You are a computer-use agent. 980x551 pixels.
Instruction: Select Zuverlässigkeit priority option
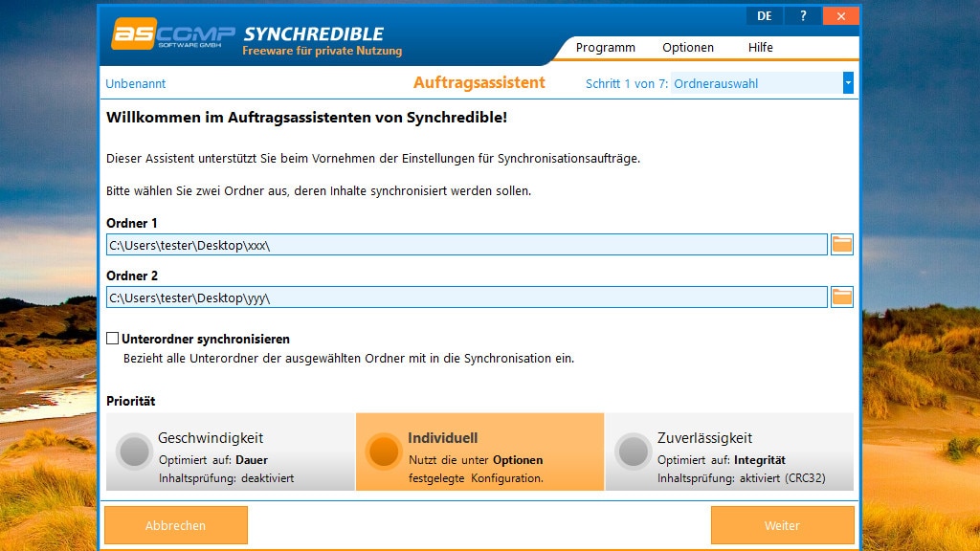729,452
